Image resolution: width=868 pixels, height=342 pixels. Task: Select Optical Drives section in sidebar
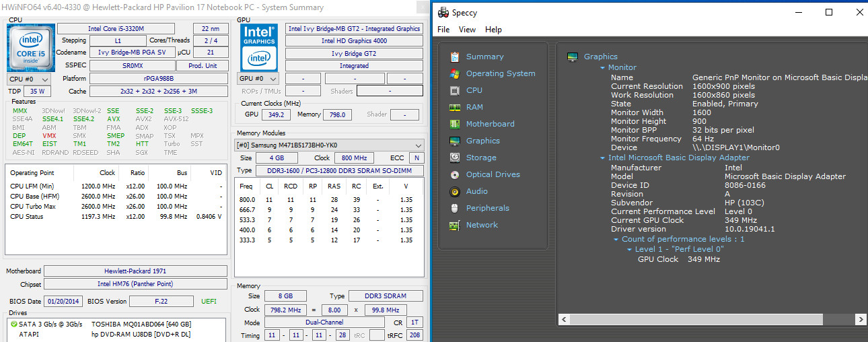493,174
